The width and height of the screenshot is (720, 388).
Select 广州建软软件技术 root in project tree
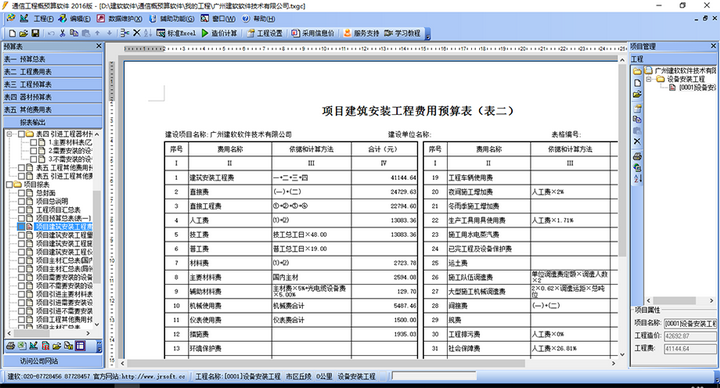pos(685,71)
